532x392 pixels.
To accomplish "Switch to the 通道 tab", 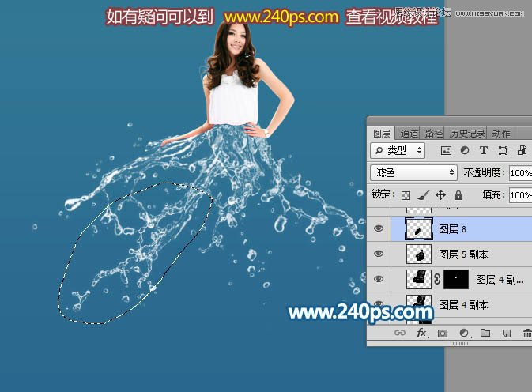I will [409, 133].
